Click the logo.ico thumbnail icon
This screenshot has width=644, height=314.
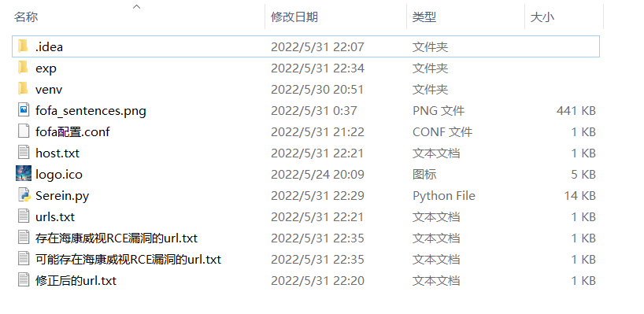point(24,174)
